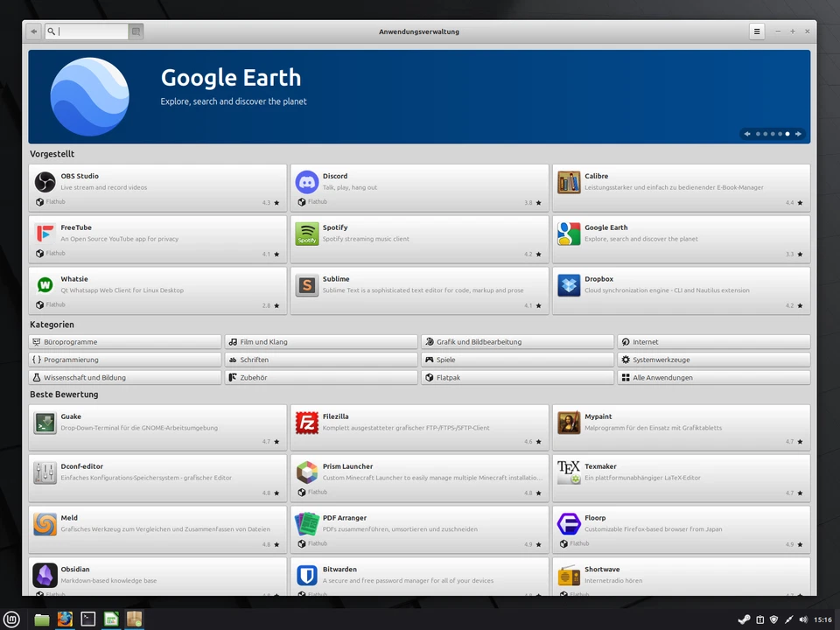Image resolution: width=840 pixels, height=630 pixels.
Task: Select the Internet category
Action: click(713, 342)
